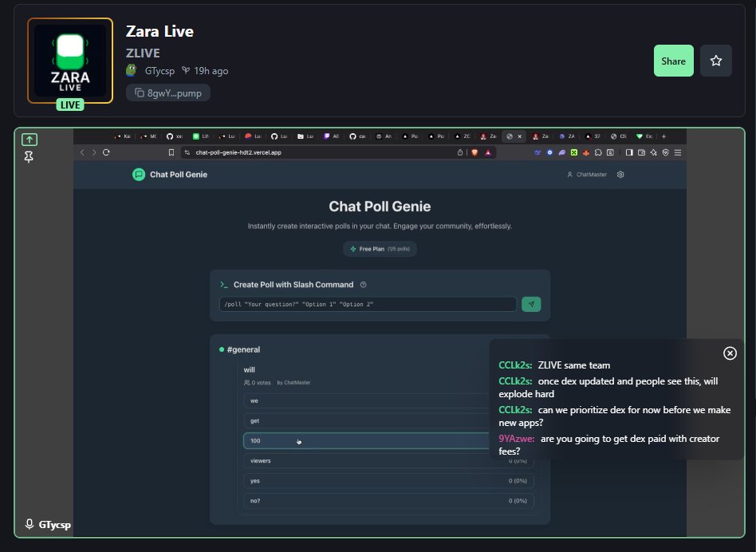Click the Chat Poll Genie logo icon

coord(139,174)
